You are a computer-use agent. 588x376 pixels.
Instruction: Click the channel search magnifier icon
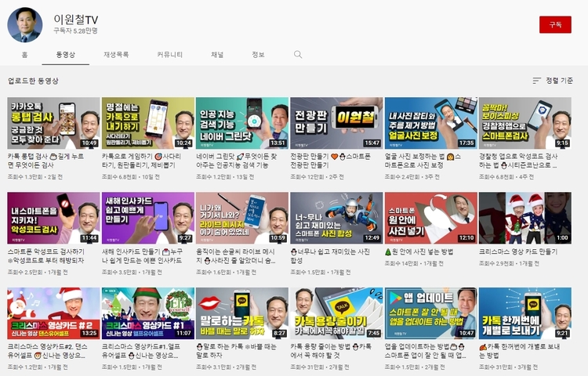point(298,55)
